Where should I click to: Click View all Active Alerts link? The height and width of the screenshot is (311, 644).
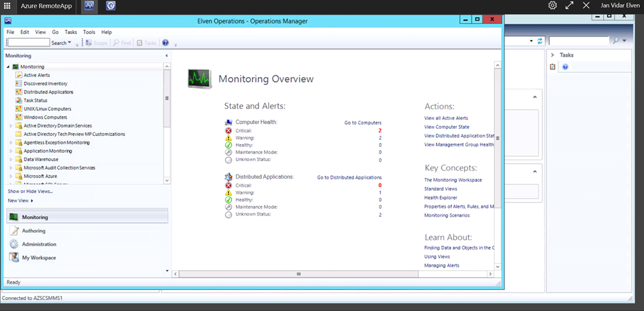446,118
